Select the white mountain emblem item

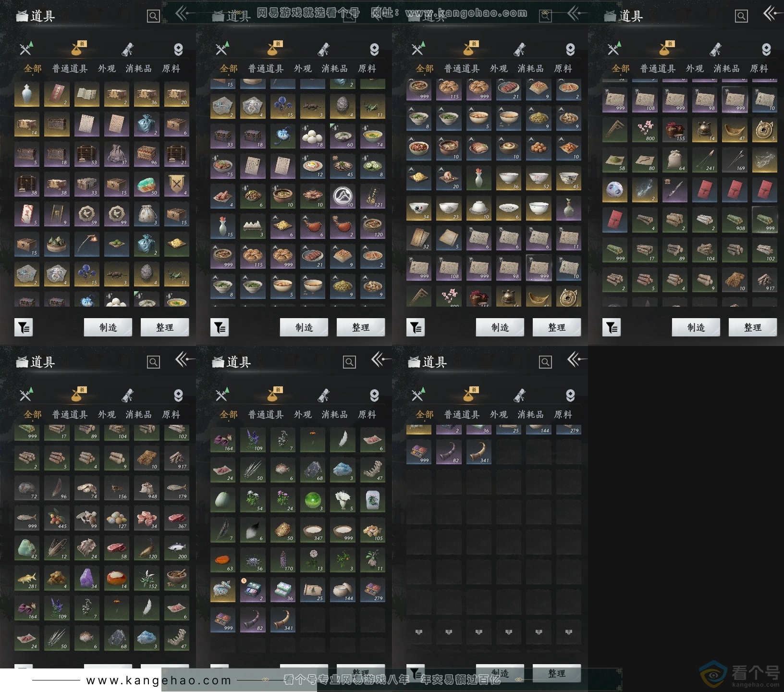343,197
